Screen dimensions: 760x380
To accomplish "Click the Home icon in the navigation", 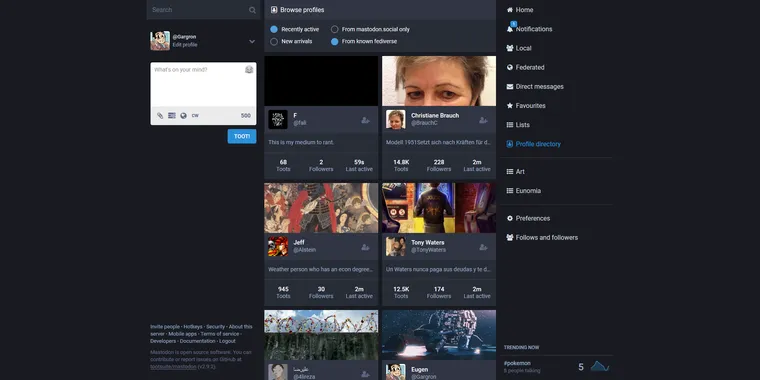I will coord(510,10).
